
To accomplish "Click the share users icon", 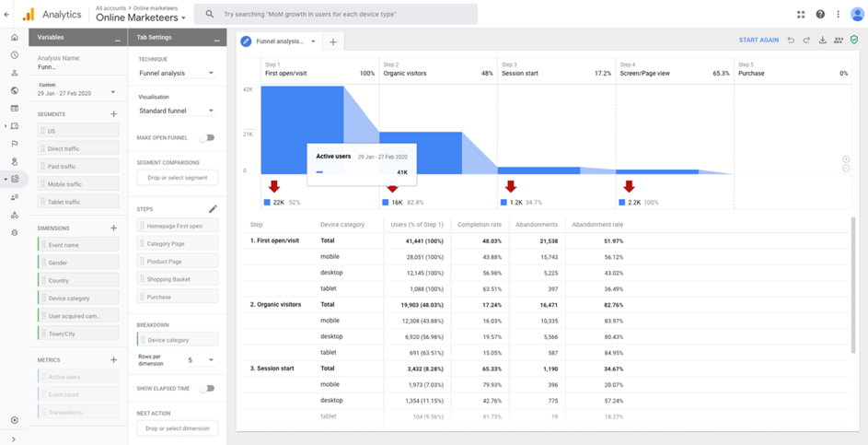I will (838, 41).
